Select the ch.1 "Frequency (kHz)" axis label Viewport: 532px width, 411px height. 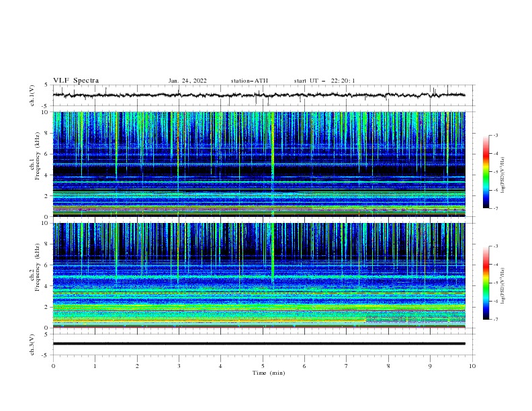pyautogui.click(x=38, y=156)
